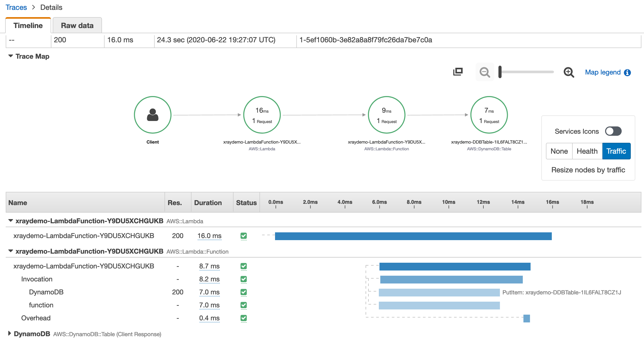Collapse the AWS::Lambda::Function segment group

(x=11, y=251)
